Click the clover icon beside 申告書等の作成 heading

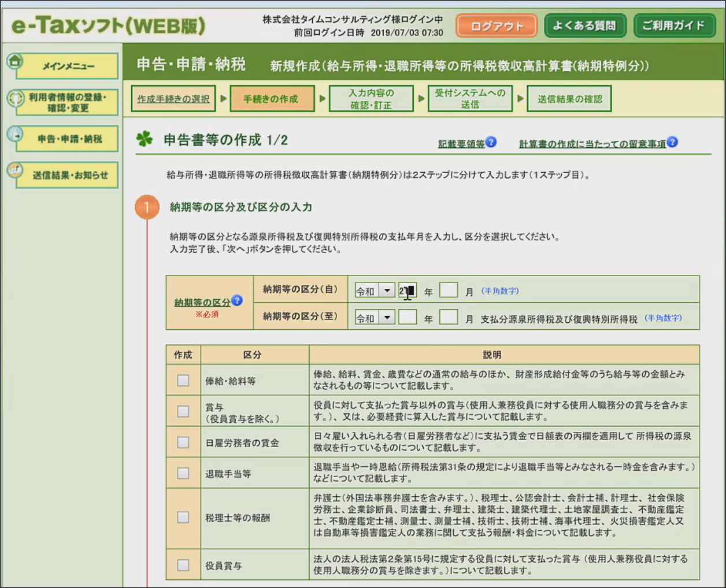145,139
